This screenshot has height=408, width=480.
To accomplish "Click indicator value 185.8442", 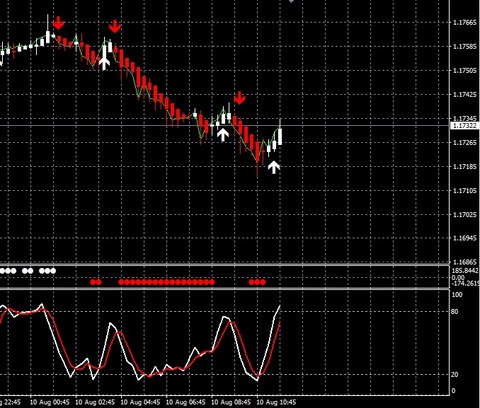I will [465, 271].
